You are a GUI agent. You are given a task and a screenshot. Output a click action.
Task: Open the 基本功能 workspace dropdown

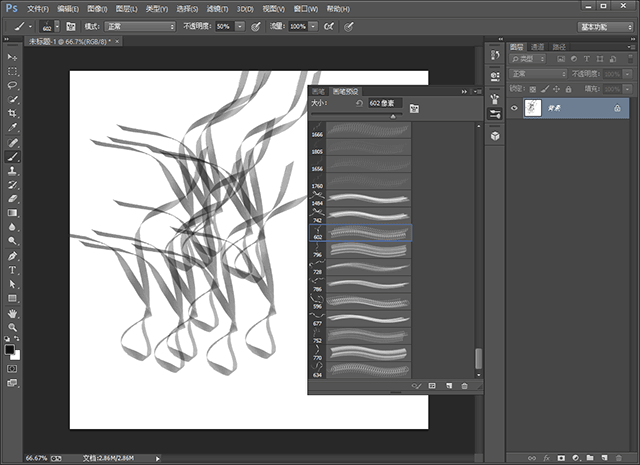click(x=606, y=26)
